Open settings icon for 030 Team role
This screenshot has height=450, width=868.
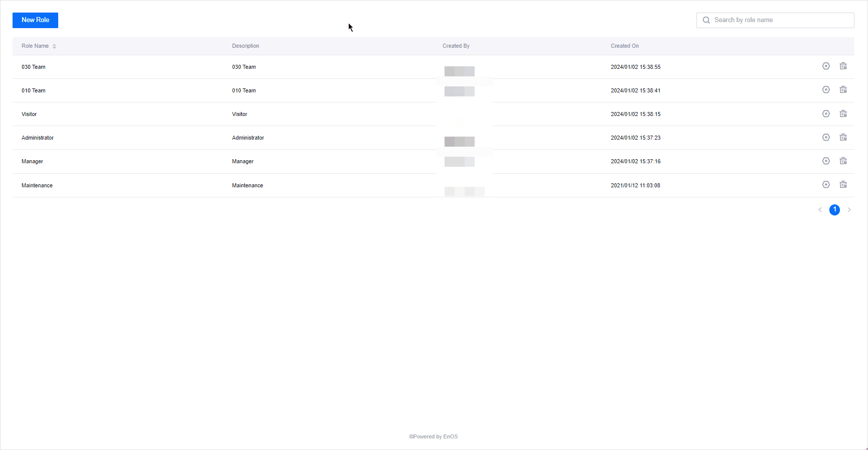click(x=826, y=66)
